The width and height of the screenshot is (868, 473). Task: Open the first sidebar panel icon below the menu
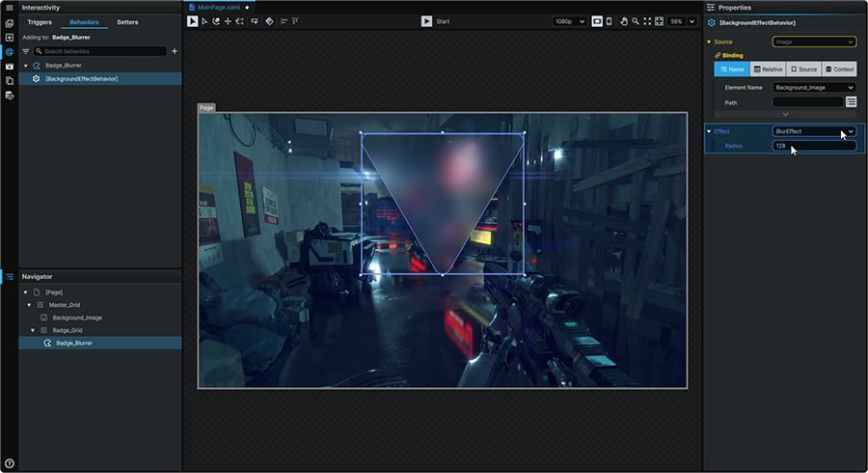point(10,23)
